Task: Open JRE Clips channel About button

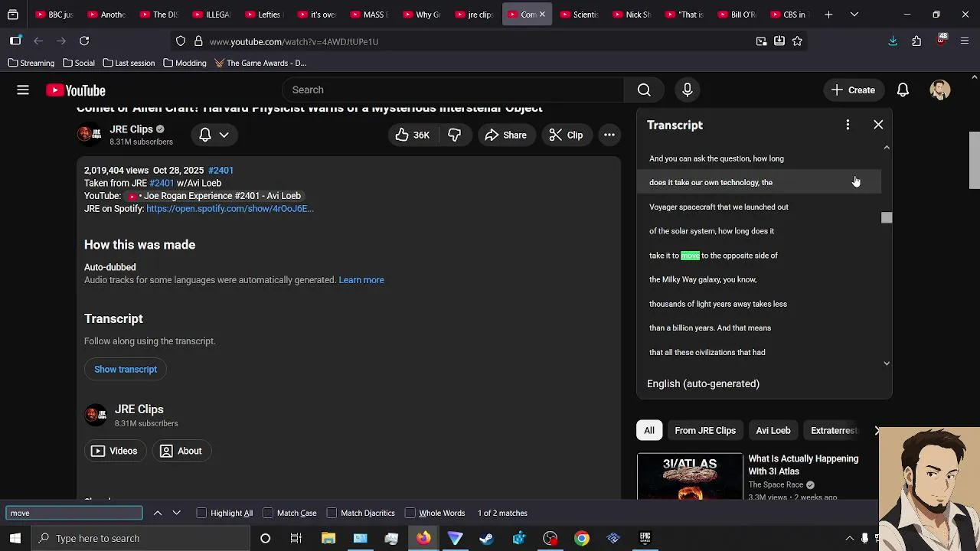Action: coord(181,451)
